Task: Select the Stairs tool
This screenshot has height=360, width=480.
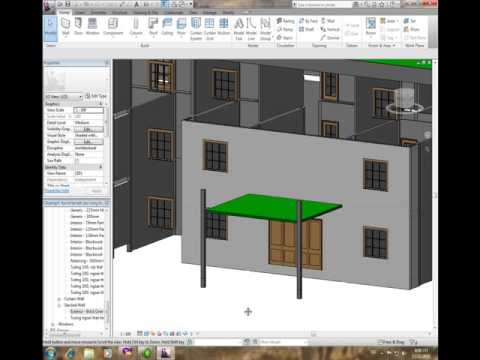Action: pyautogui.click(x=285, y=38)
